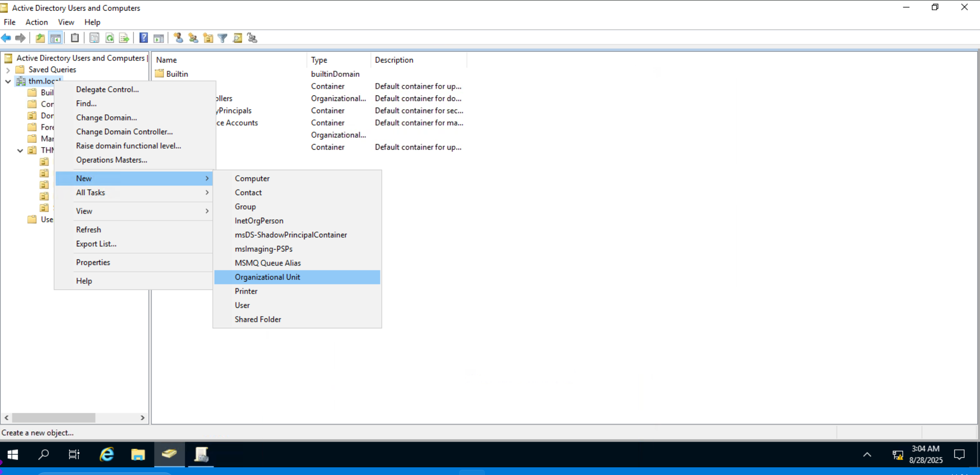The image size is (980, 475).
Task: Select Saved Queries folder in tree
Action: [52, 70]
